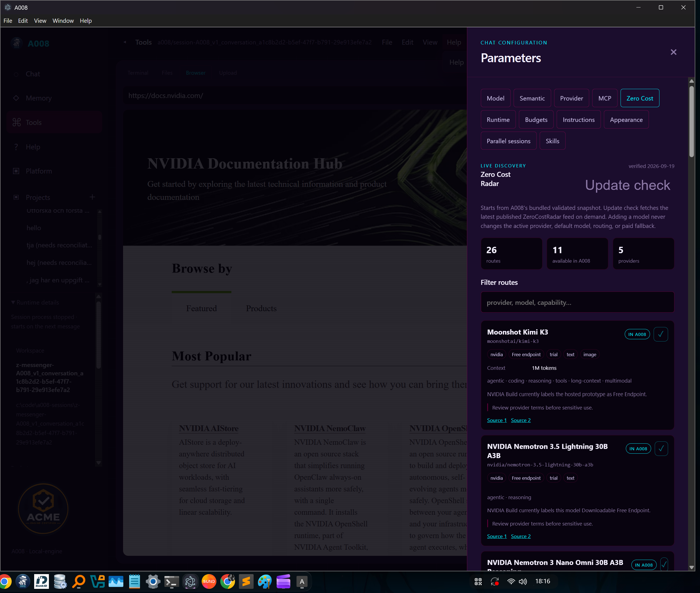
Task: Click the docs.nvidia.com URL field
Action: coord(295,96)
